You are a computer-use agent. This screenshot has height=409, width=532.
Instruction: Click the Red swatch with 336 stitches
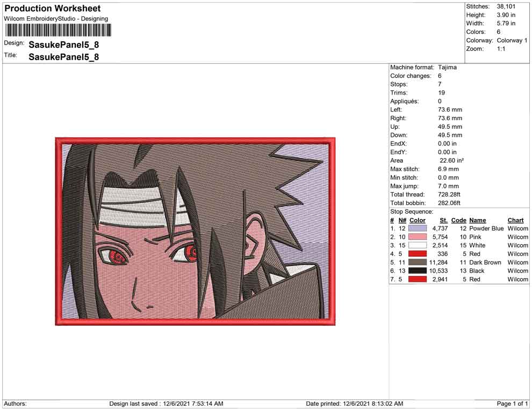click(418, 254)
